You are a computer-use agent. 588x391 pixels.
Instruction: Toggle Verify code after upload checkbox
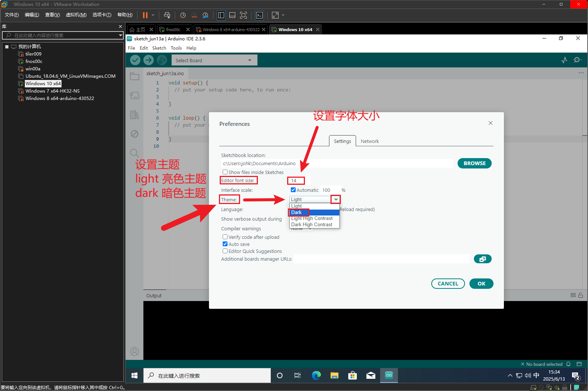click(225, 237)
